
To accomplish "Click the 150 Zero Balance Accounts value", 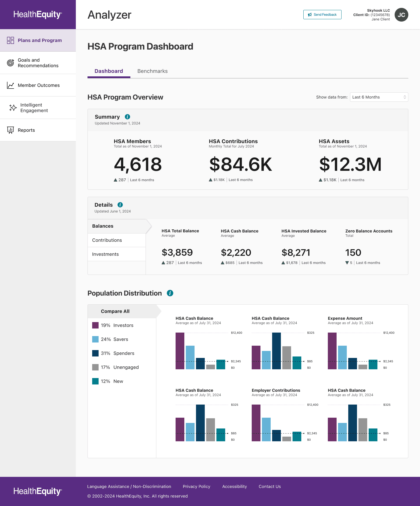I will [353, 252].
